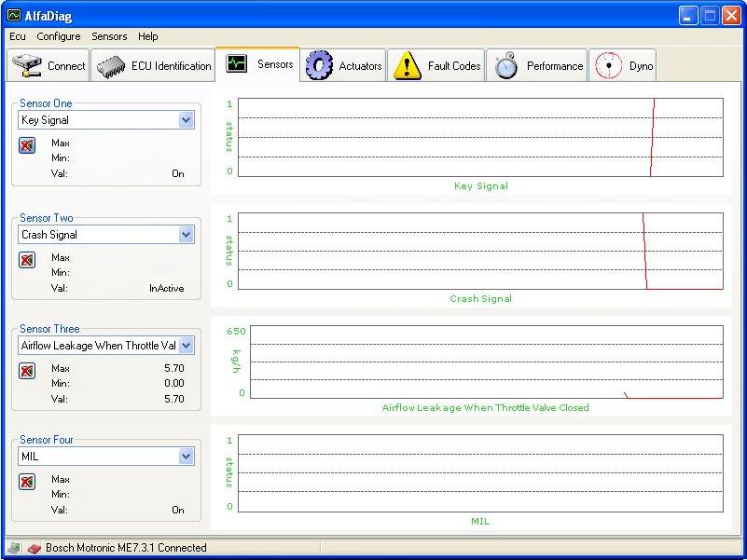The image size is (747, 560).
Task: Open the Fault Codes tab
Action: point(436,66)
